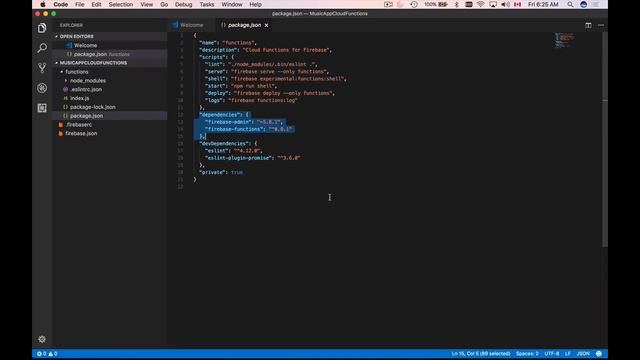Open the Time Machine menu bar icon

tap(414, 4)
